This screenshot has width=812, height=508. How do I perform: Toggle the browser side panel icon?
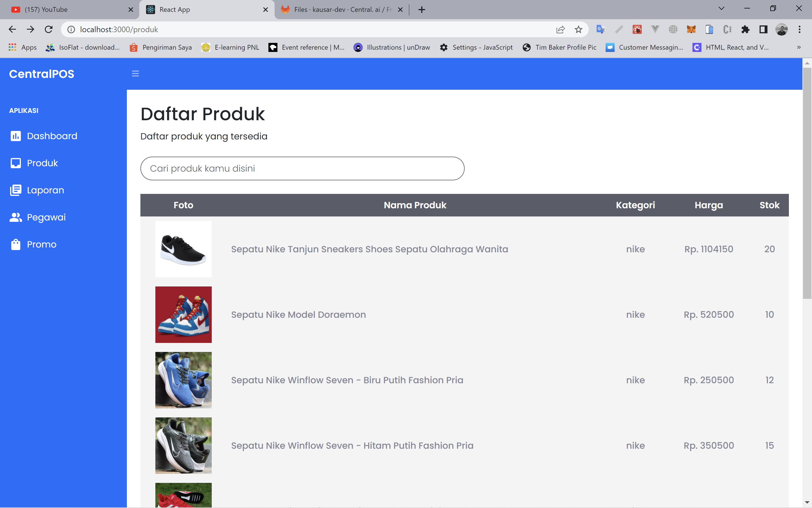pos(763,30)
